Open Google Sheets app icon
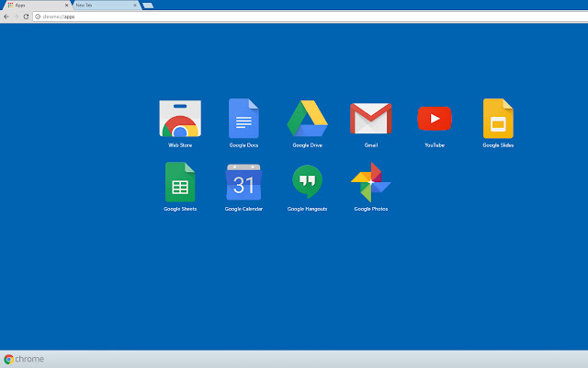This screenshot has width=588, height=368. tap(180, 182)
